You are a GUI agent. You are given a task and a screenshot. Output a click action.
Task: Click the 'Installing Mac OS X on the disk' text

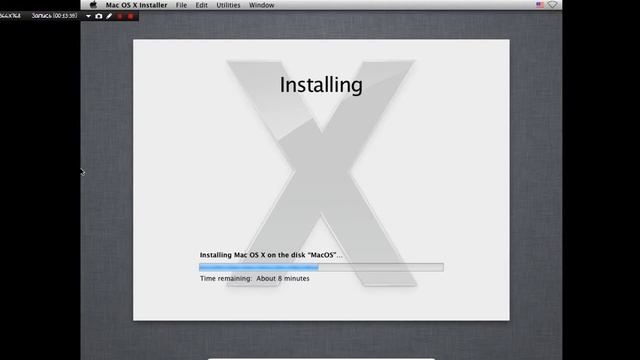[x=271, y=255]
